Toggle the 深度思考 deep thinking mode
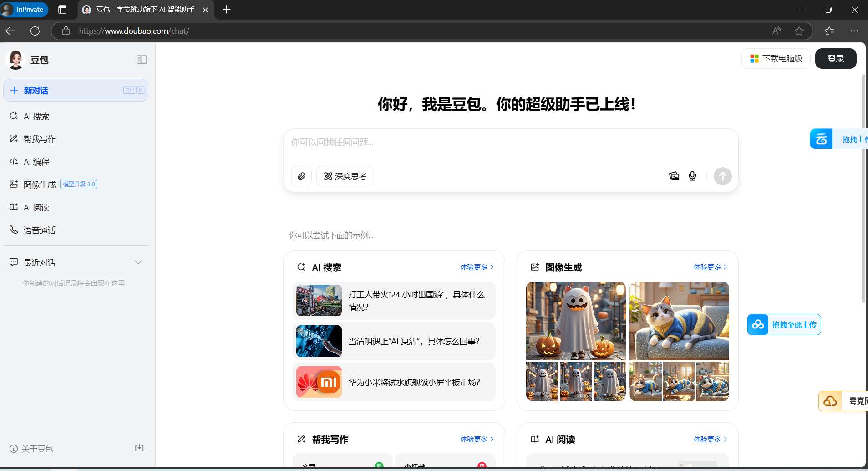The image size is (868, 471). click(x=345, y=176)
